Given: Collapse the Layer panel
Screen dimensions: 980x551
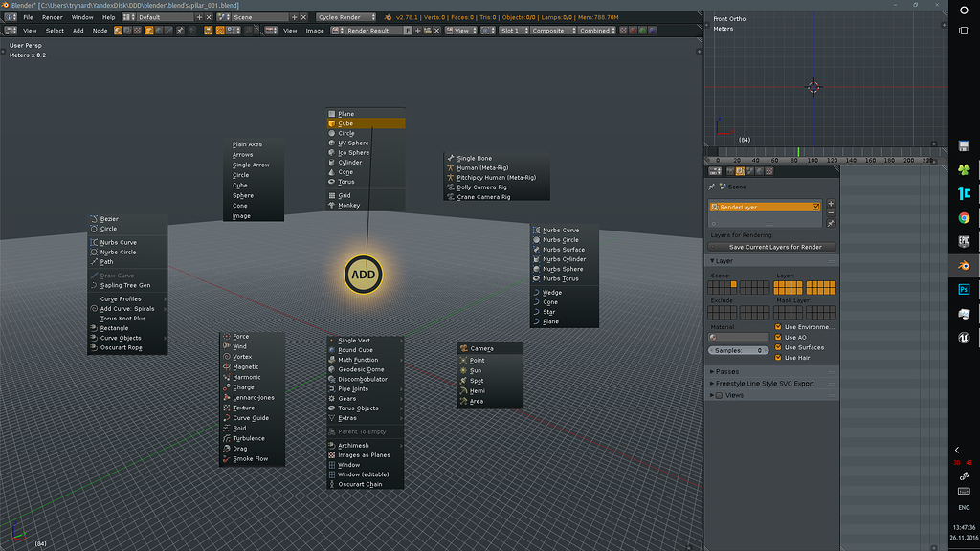Looking at the screenshot, I should pyautogui.click(x=712, y=261).
